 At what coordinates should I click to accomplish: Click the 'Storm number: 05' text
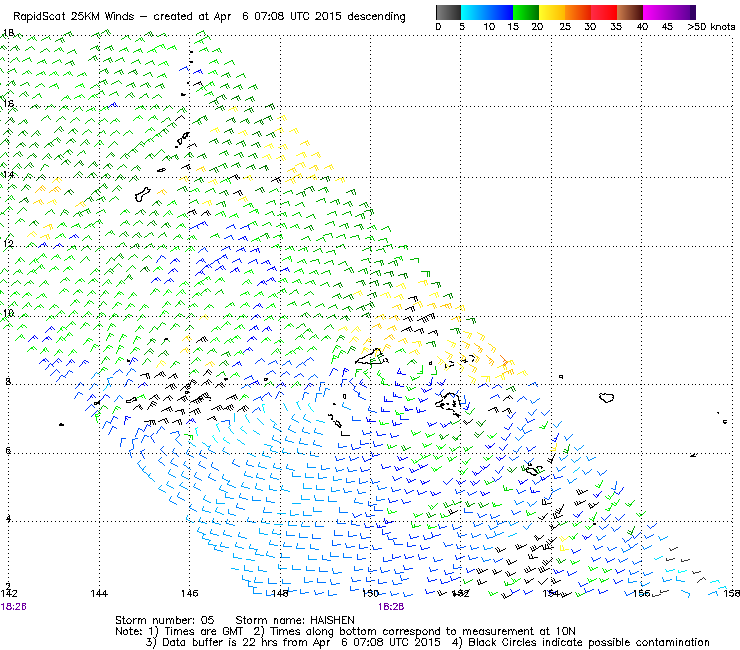click(165, 620)
